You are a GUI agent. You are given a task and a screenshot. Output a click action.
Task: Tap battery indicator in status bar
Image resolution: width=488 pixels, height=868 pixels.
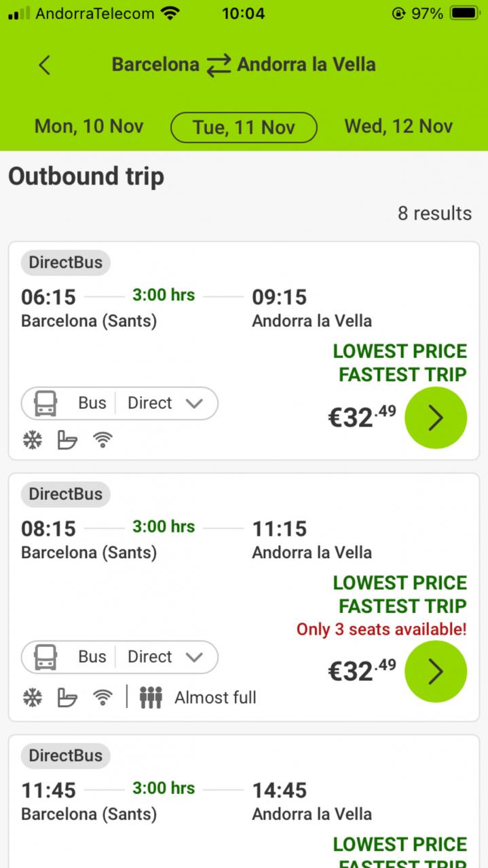click(x=464, y=13)
